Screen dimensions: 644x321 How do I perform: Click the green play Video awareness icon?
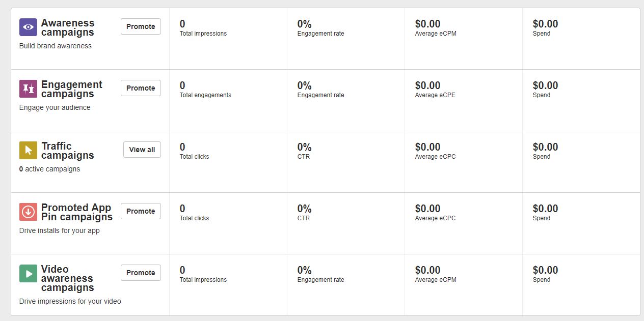28,274
